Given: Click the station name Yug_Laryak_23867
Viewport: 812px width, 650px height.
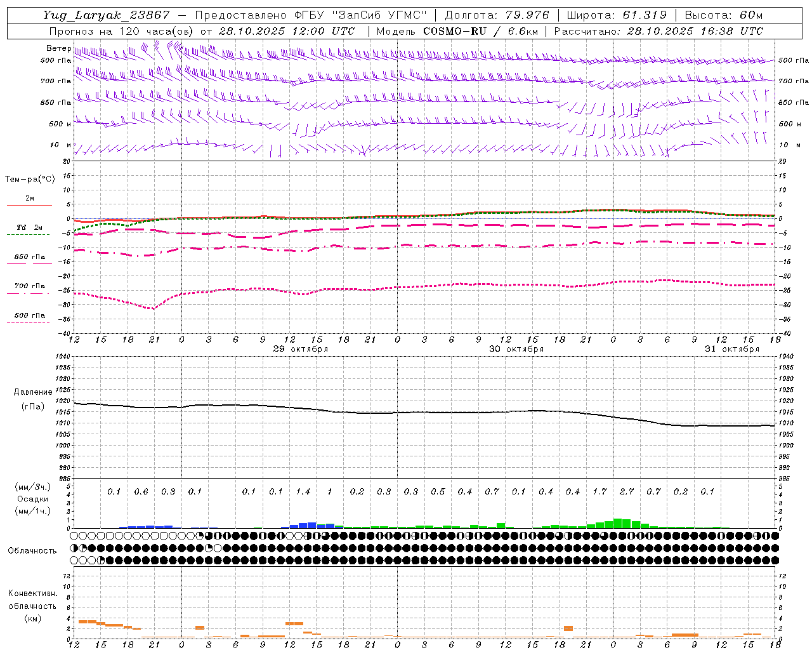Looking at the screenshot, I should pyautogui.click(x=107, y=15).
